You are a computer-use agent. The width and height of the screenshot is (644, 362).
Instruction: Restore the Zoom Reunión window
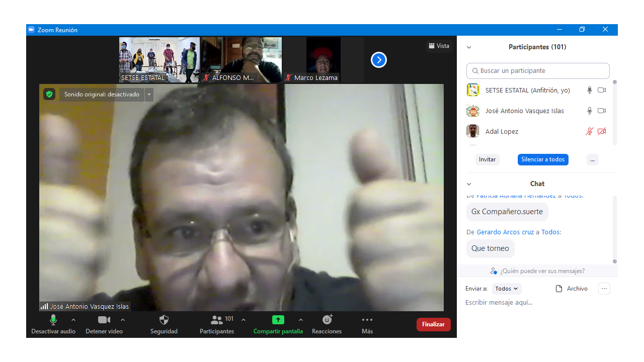point(582,30)
